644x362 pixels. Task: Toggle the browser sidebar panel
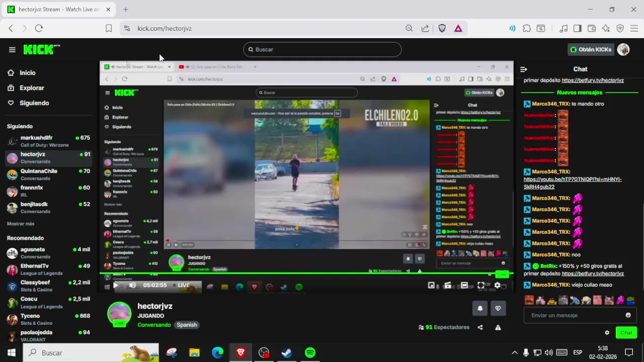click(x=578, y=28)
